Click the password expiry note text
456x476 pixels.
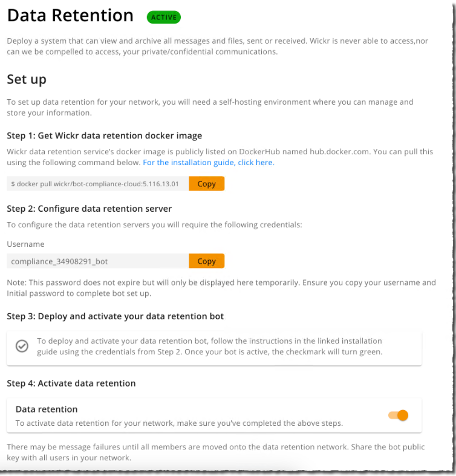click(x=221, y=288)
